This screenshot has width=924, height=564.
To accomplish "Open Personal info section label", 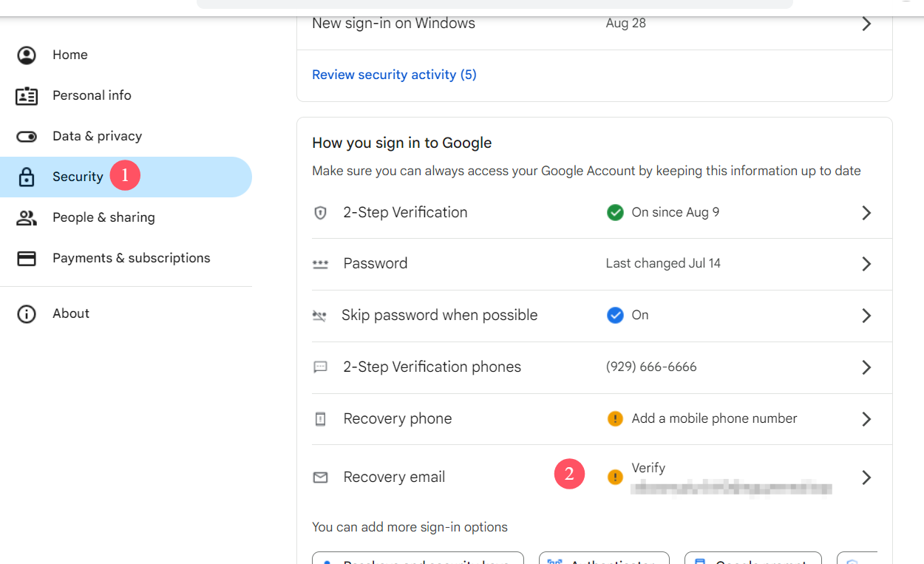I will (92, 96).
